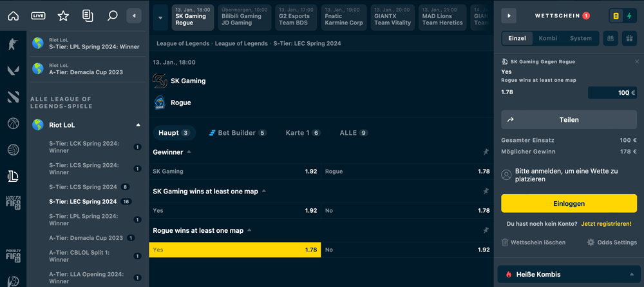The width and height of the screenshot is (644, 287).
Task: Pin the Gewinner market
Action: [486, 152]
